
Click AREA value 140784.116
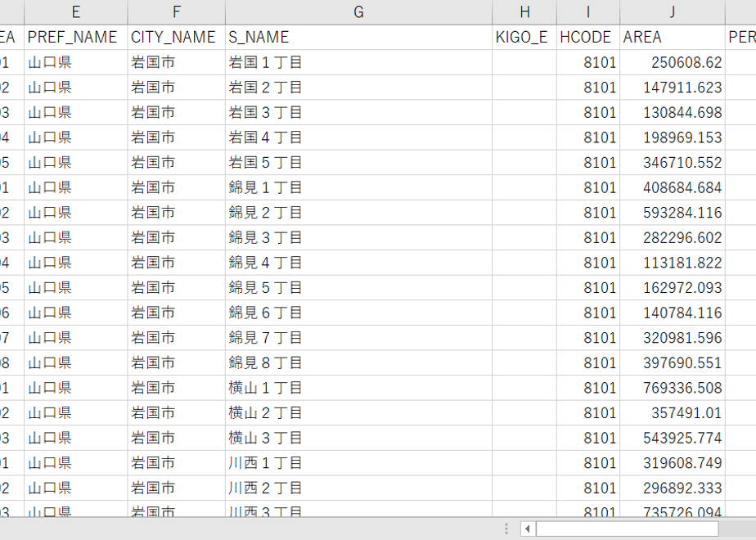click(673, 313)
